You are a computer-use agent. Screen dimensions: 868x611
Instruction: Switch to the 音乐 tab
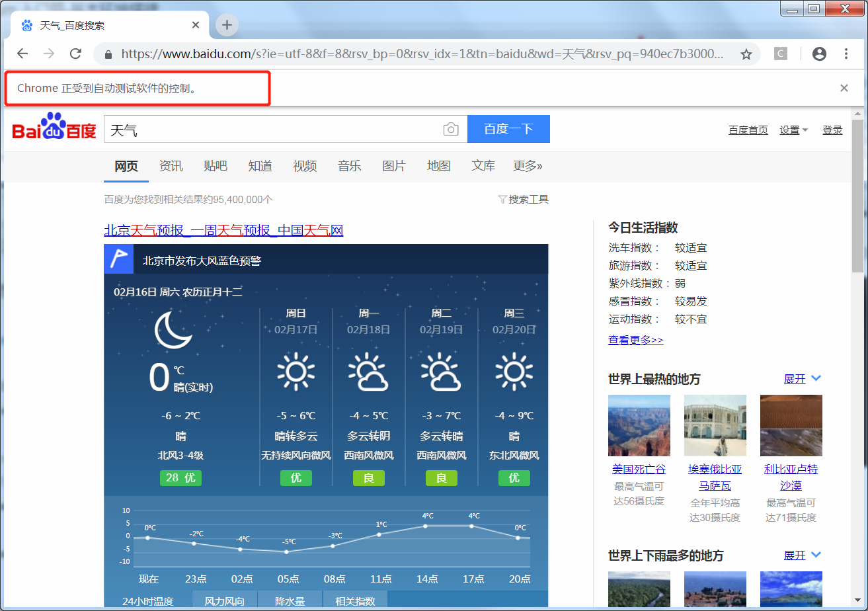point(349,166)
